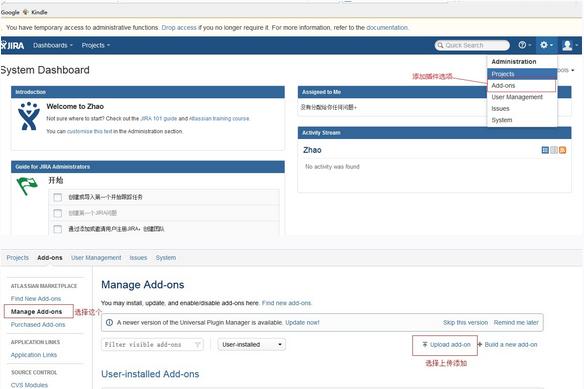The height and width of the screenshot is (389, 584).
Task: Open the user profile avatar menu
Action: click(569, 45)
